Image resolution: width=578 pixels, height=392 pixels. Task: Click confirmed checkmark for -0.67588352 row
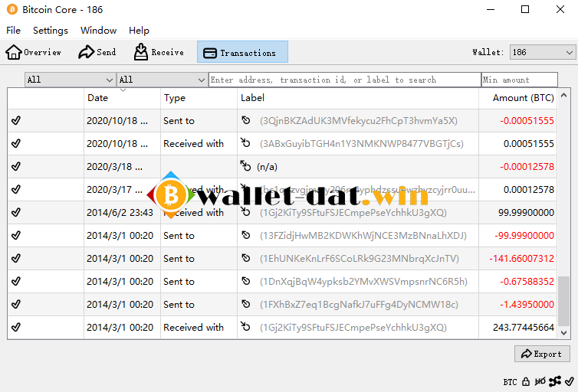[16, 281]
